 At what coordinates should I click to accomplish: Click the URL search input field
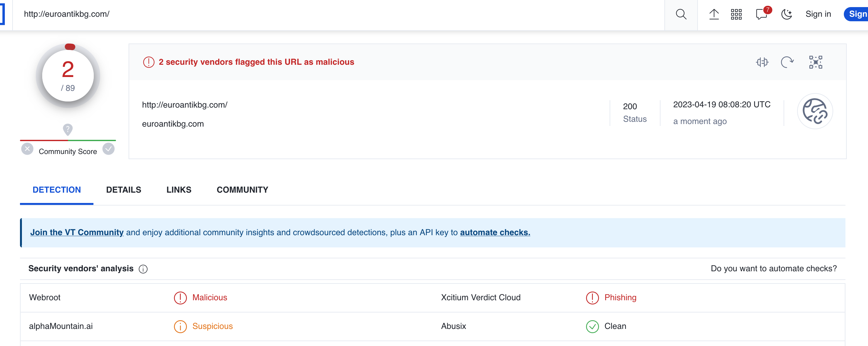(338, 14)
